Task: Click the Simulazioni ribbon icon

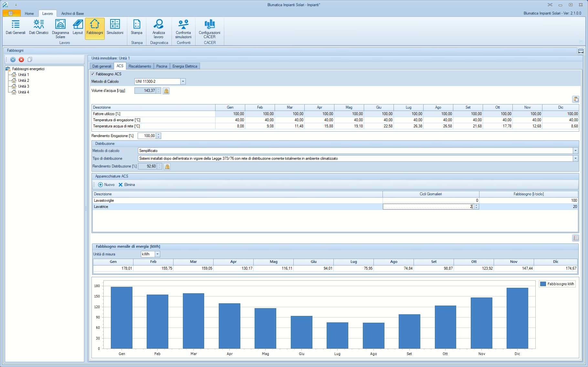Action: pyautogui.click(x=115, y=27)
